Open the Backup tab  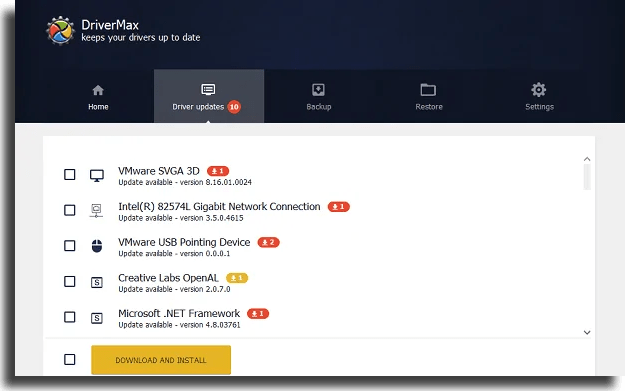(x=318, y=96)
